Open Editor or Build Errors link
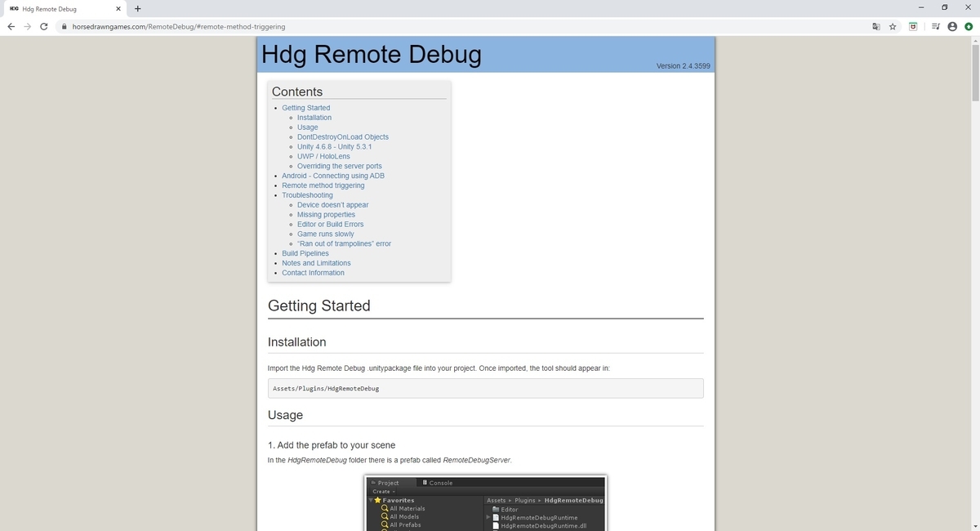Viewport: 980px width, 531px height. pos(331,224)
